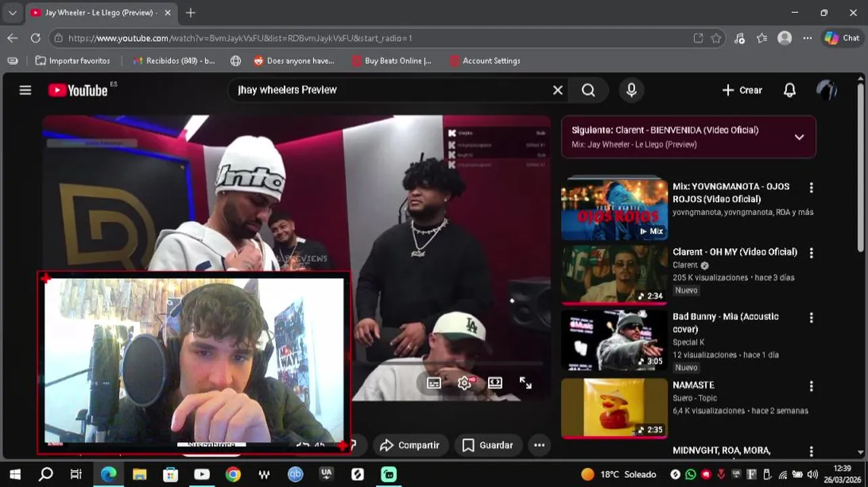Open File Explorer from the taskbar
The image size is (868, 487).
coord(139,474)
